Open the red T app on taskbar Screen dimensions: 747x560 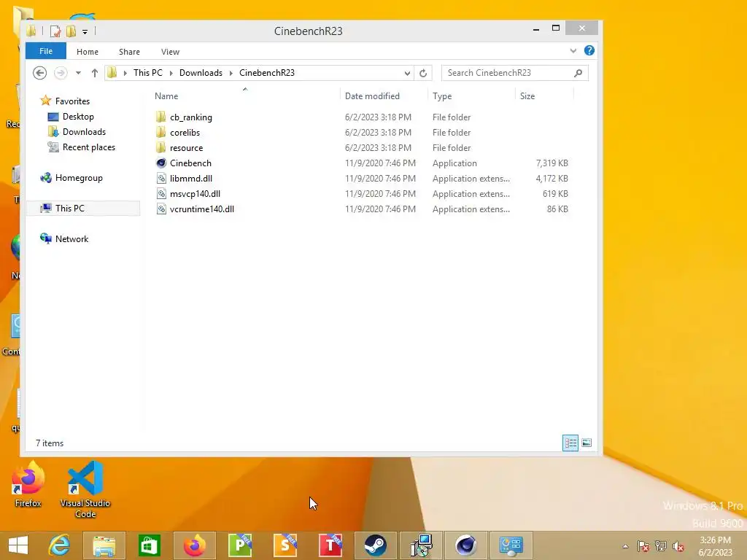[x=330, y=545]
